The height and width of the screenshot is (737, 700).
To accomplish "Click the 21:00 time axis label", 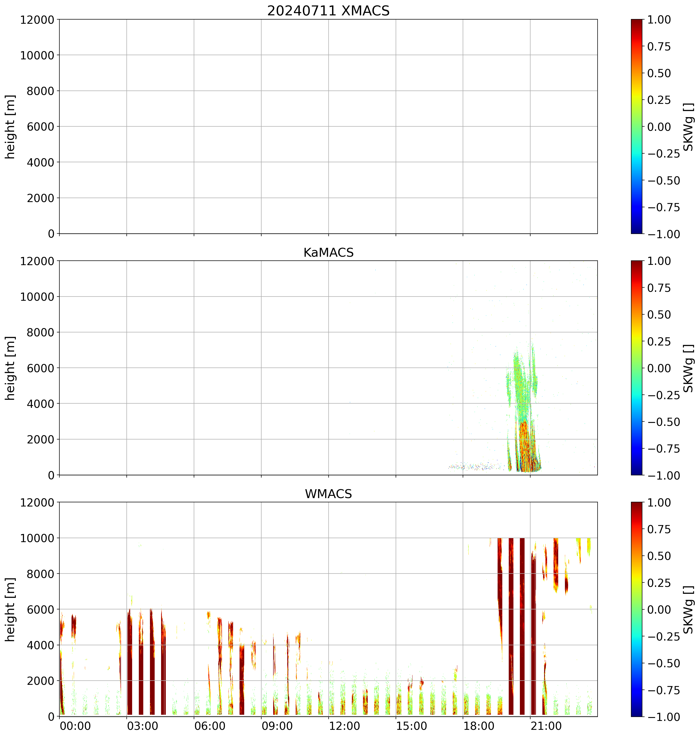I will pos(546,726).
